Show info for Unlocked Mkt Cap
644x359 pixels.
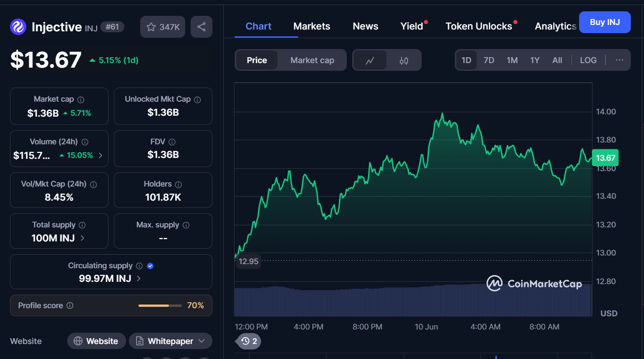197,99
